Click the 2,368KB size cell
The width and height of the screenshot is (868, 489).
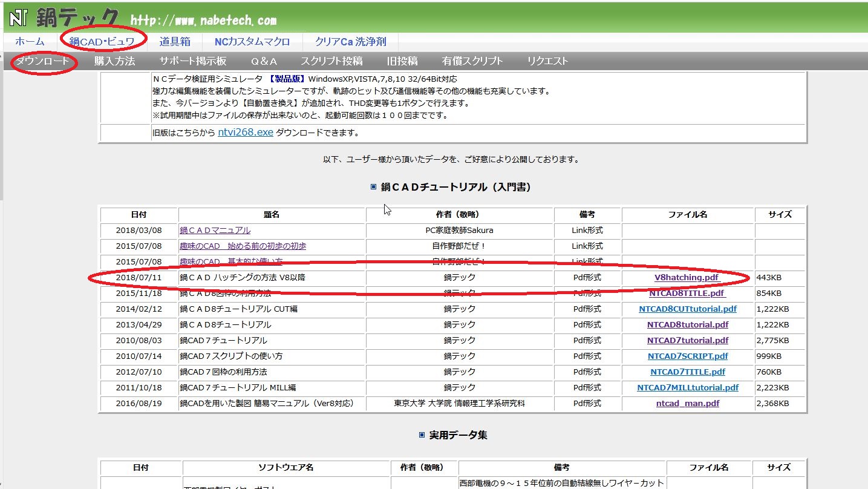780,404
